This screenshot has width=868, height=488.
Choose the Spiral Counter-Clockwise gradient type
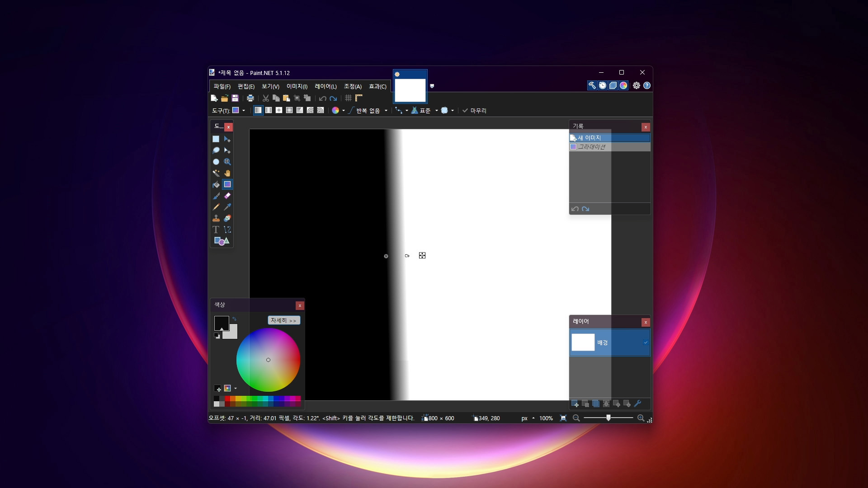321,110
